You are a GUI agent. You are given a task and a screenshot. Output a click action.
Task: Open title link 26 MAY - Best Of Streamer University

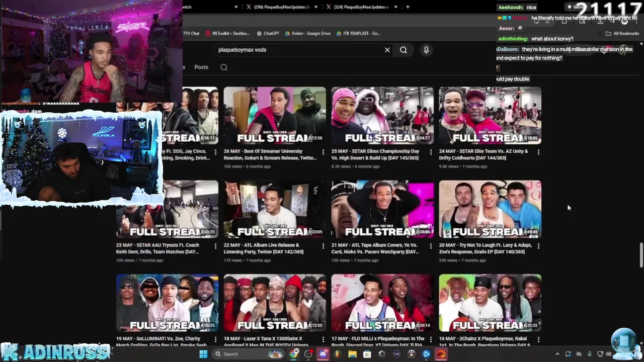tap(270, 154)
